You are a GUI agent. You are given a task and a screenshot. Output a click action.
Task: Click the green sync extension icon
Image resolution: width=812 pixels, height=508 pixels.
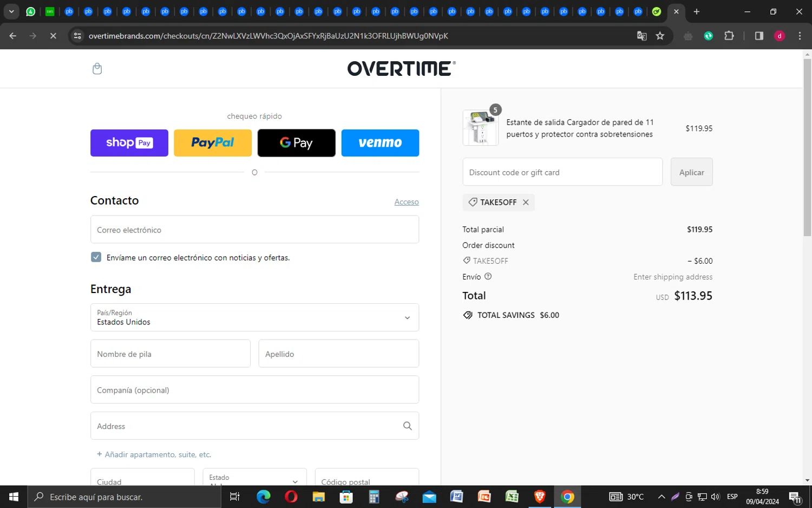pyautogui.click(x=709, y=36)
